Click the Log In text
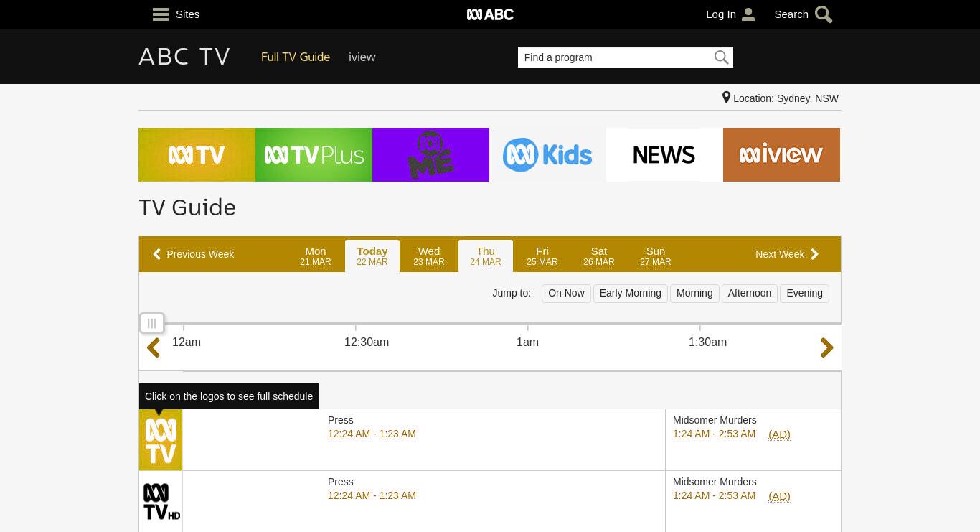The width and height of the screenshot is (980, 532). (x=721, y=14)
